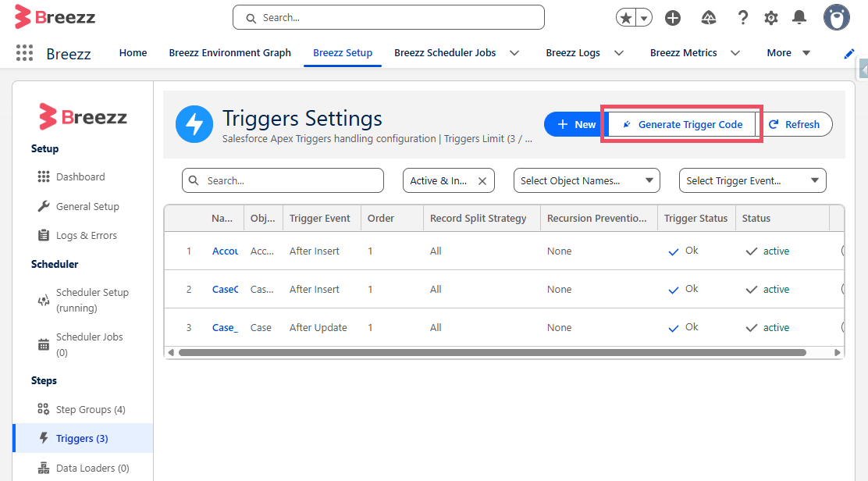The width and height of the screenshot is (868, 481).
Task: Open Step Groups (4)
Action: coord(91,410)
